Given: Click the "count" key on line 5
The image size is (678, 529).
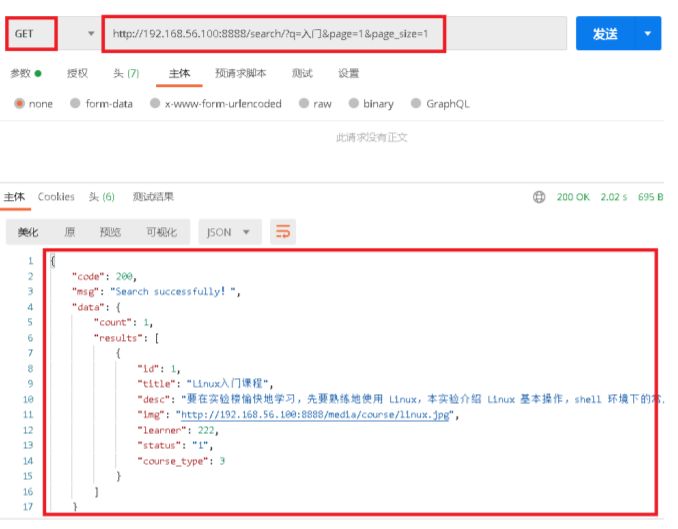Looking at the screenshot, I should 112,322.
